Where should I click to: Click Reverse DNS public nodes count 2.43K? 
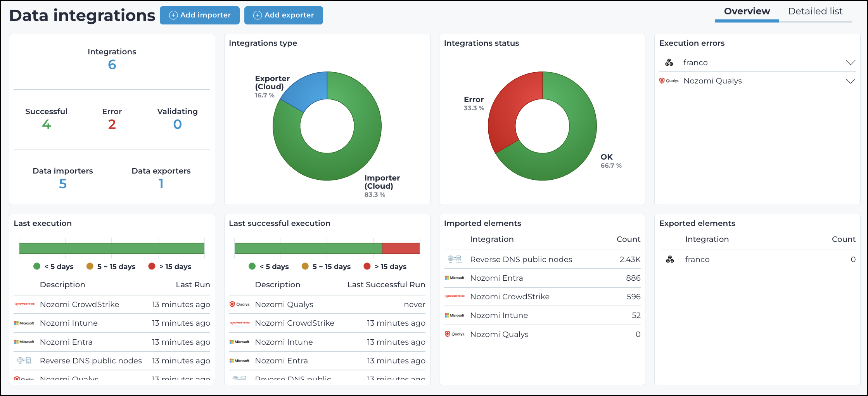tap(630, 259)
